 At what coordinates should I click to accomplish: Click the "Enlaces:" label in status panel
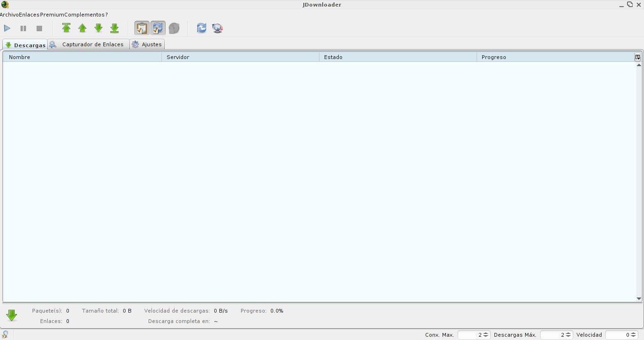click(x=51, y=321)
